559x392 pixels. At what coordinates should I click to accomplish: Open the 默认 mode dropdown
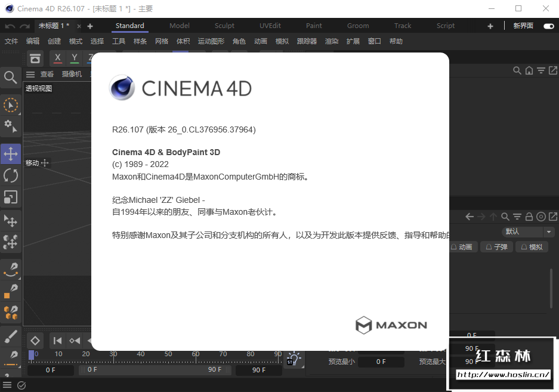point(527,232)
